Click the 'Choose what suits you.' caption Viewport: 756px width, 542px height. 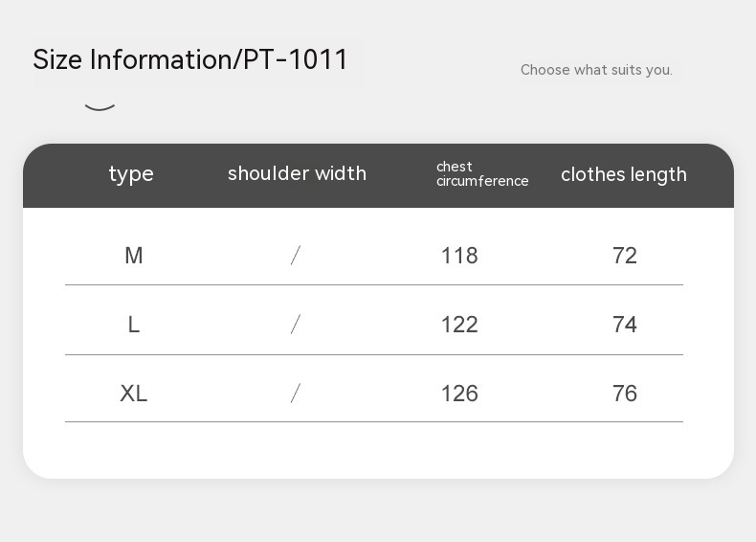(x=596, y=70)
